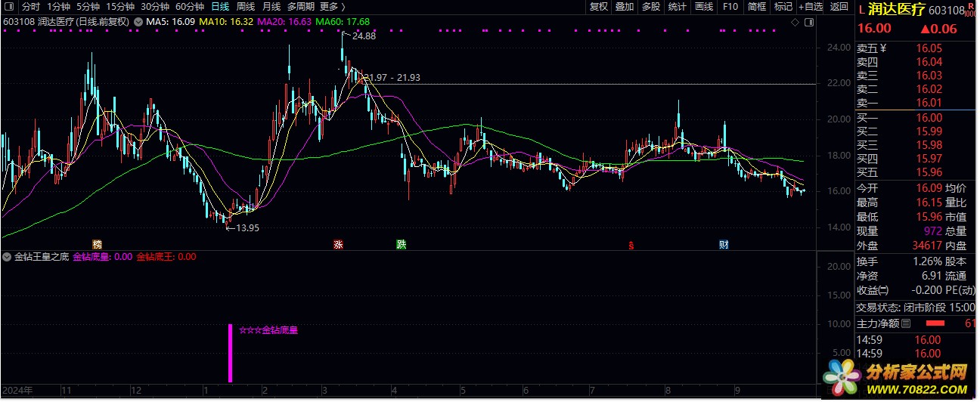Expand the 金钻王皇之底 indicator dropdown
This screenshot has width=980, height=402.
(8, 257)
